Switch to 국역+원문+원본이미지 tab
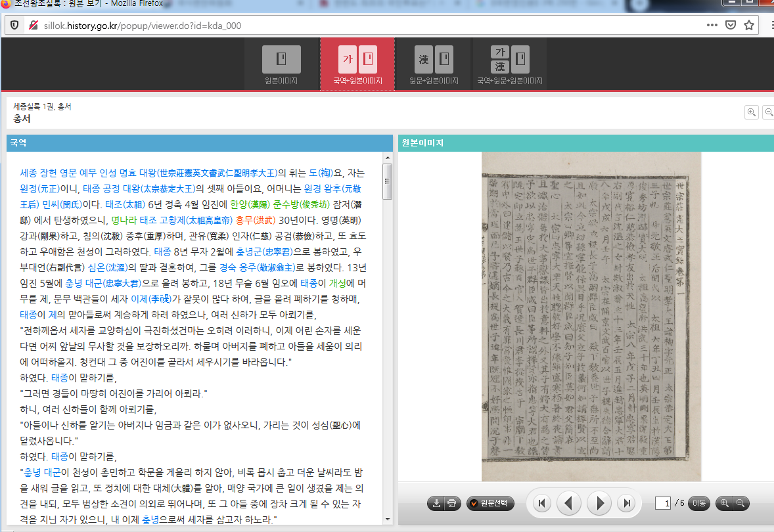 [x=510, y=64]
